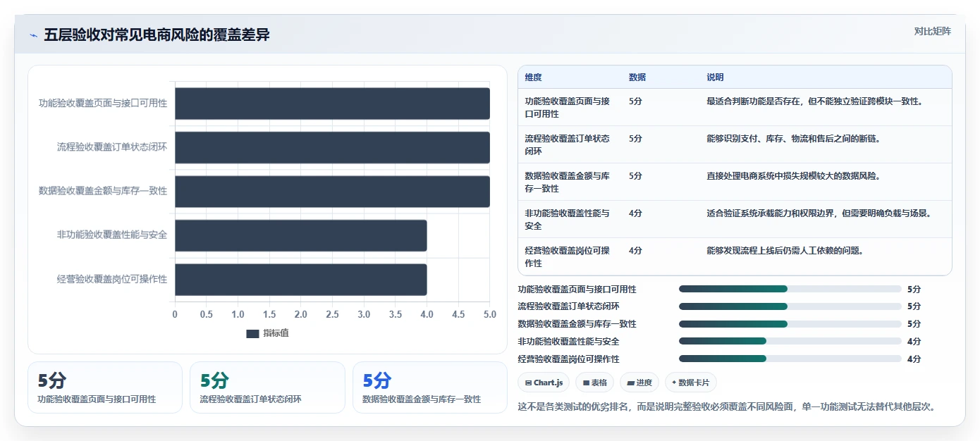The width and height of the screenshot is (980, 441).
Task: Click 5分 in the 数据验收 table row
Action: click(x=635, y=175)
